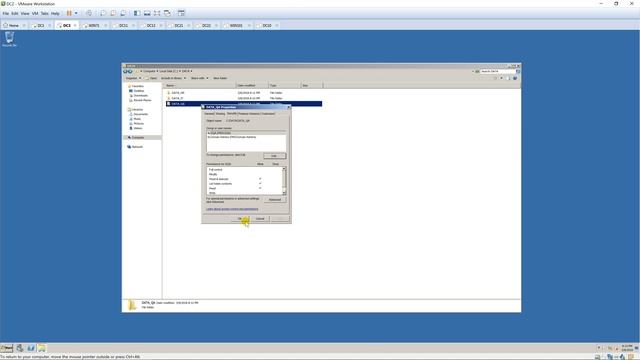This screenshot has height=360, width=640.
Task: Switch to the DC10 VM tab
Action: point(267,25)
